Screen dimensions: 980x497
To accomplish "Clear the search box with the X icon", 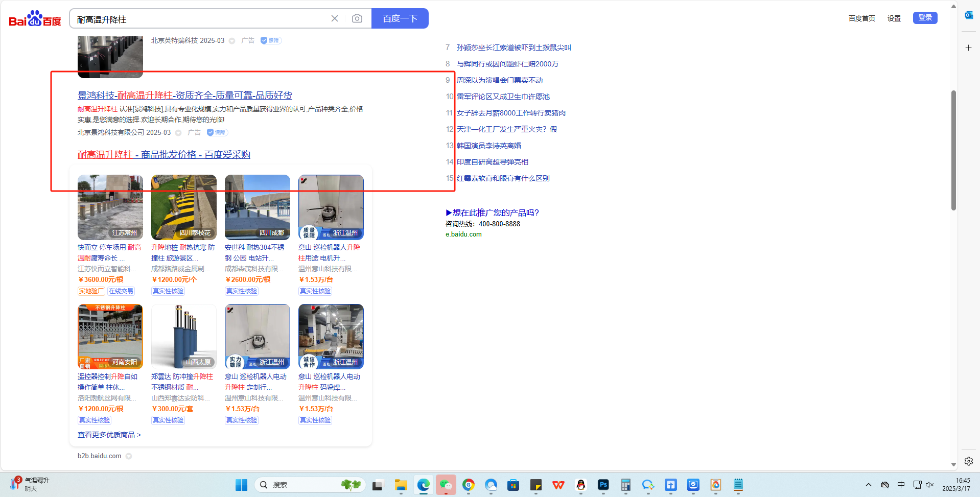I will click(x=335, y=18).
